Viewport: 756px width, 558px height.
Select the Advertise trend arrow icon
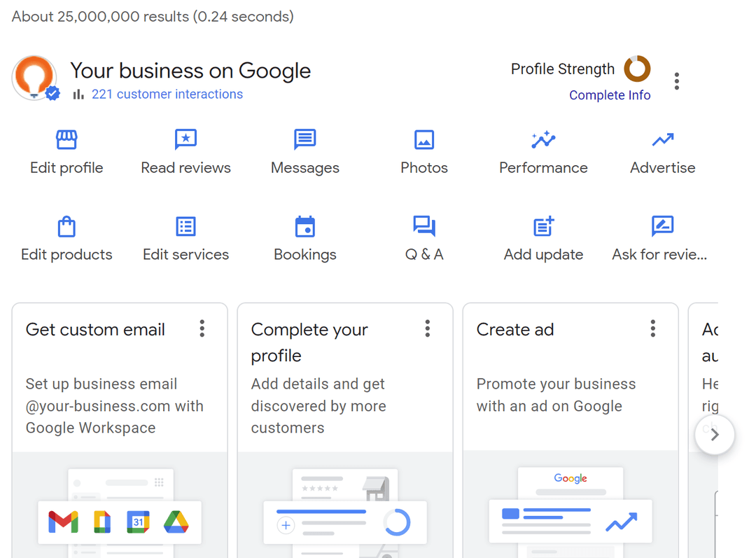pyautogui.click(x=662, y=140)
